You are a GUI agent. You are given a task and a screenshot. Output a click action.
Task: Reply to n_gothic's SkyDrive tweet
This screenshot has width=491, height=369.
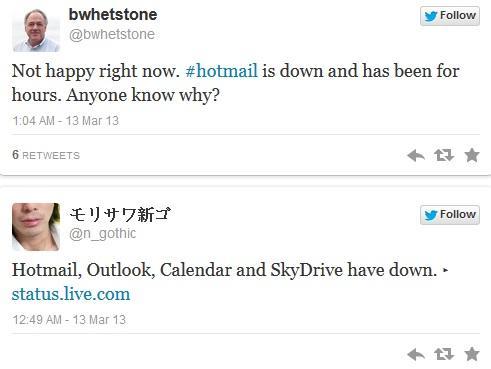(416, 354)
